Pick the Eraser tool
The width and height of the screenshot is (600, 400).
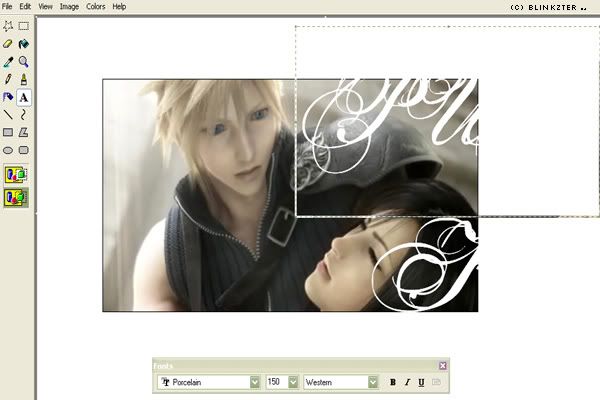point(8,44)
